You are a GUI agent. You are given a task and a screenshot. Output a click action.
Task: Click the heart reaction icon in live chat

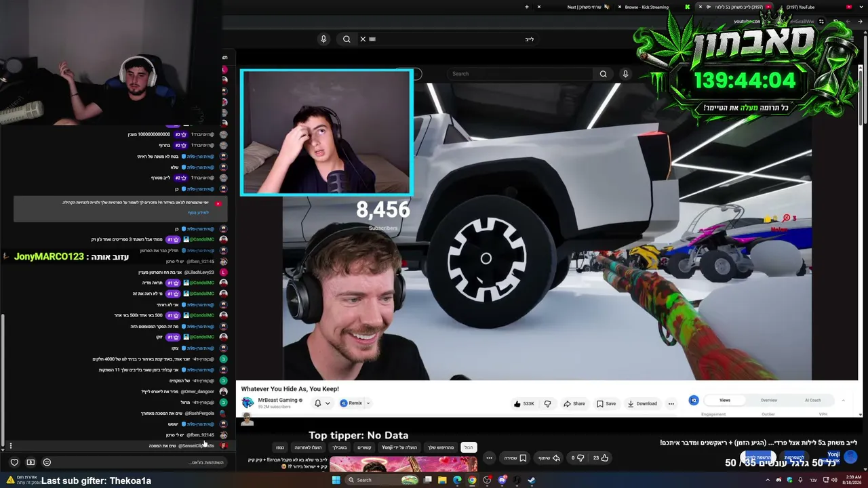click(x=14, y=462)
